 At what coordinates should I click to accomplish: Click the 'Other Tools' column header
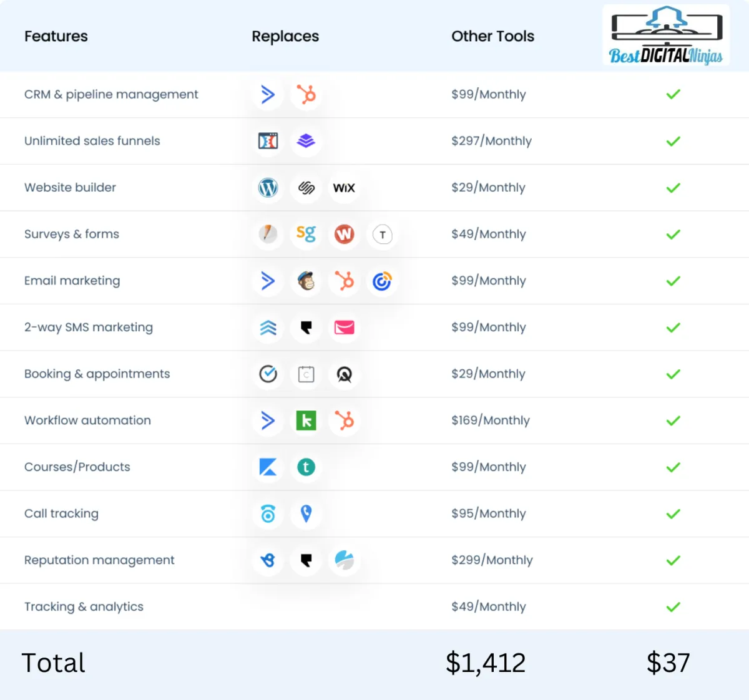point(493,36)
